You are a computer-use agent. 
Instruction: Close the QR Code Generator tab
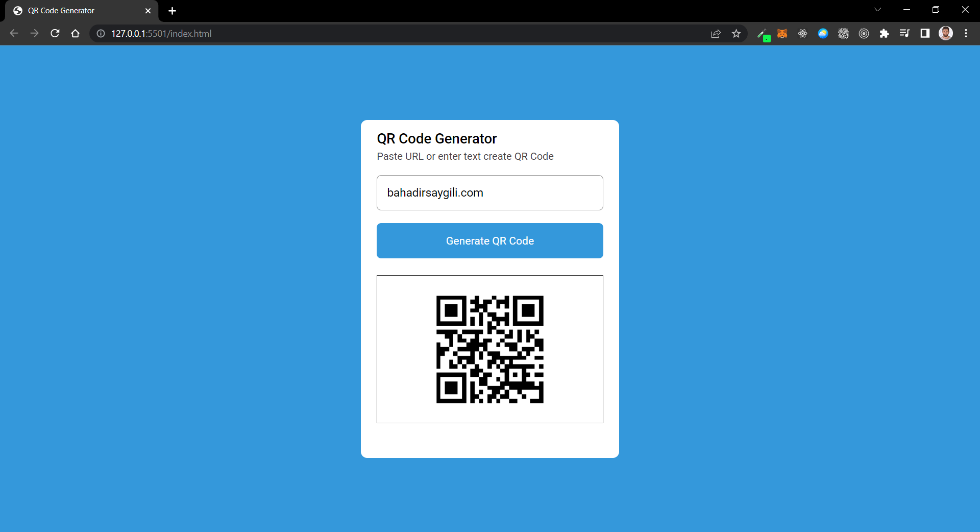[148, 11]
